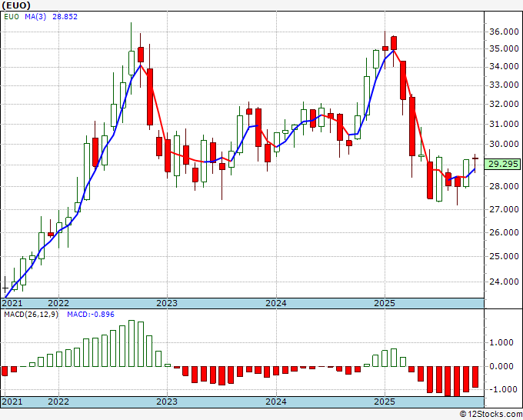Click 2024 on the MACD panel time axis
The image size is (523, 420).
coord(276,402)
